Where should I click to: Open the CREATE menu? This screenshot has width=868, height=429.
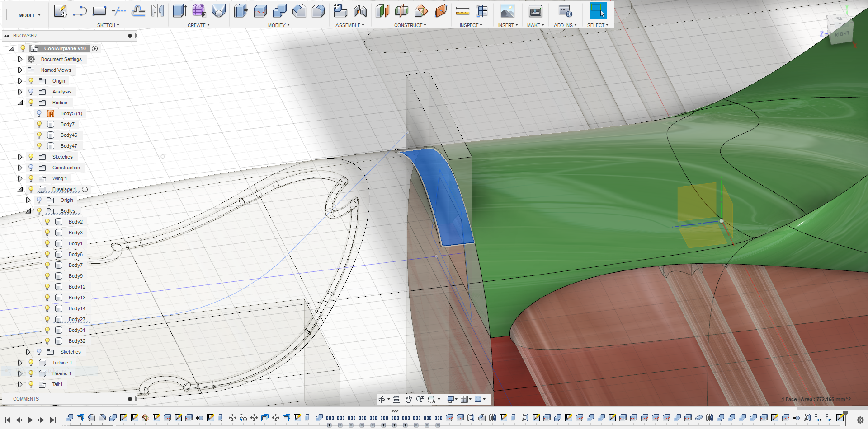pyautogui.click(x=198, y=25)
